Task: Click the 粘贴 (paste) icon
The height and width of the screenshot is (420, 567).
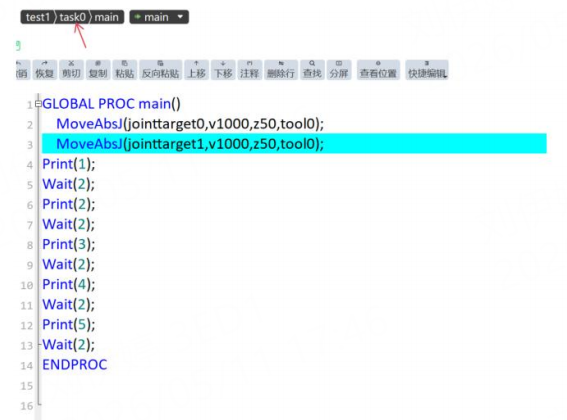Action: coord(125,70)
